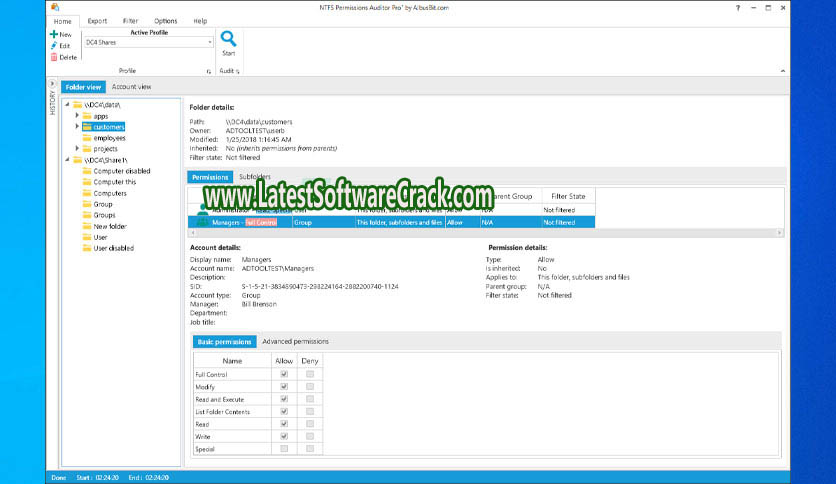Expand the customers folder node
Image resolution: width=836 pixels, height=484 pixels.
pos(77,126)
